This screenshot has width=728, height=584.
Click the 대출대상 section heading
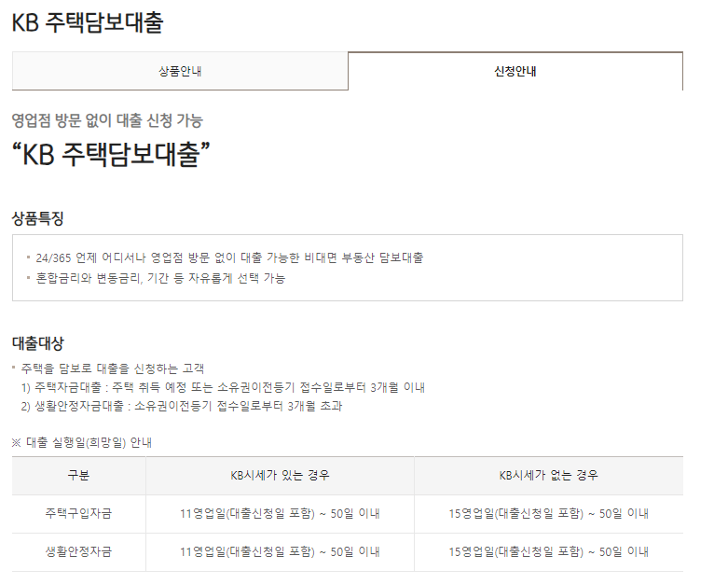point(37,343)
